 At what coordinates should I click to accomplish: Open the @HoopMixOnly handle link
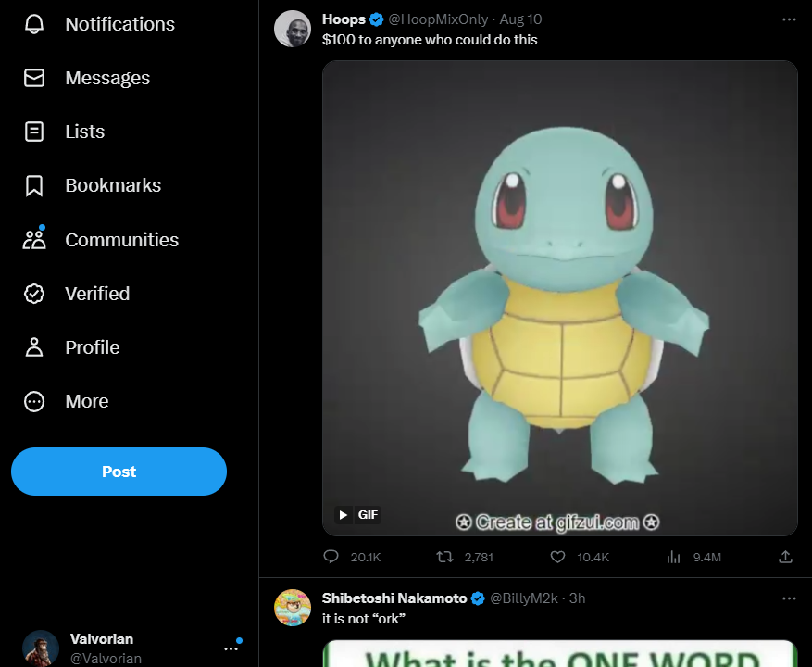(x=438, y=19)
